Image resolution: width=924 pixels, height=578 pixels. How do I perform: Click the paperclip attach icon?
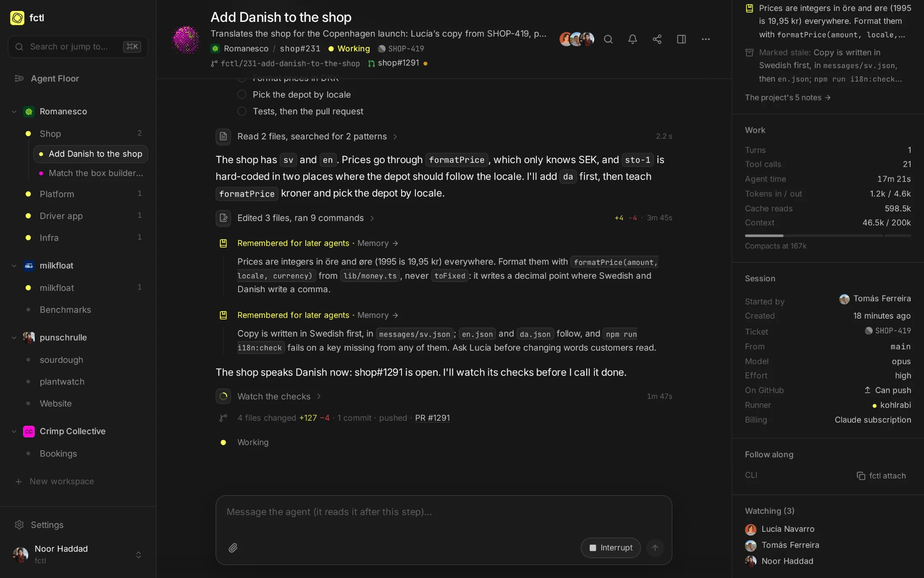(233, 548)
